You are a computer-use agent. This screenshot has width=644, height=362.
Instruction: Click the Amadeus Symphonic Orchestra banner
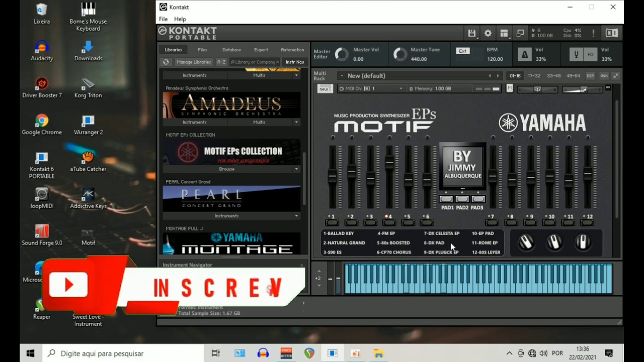pyautogui.click(x=231, y=105)
